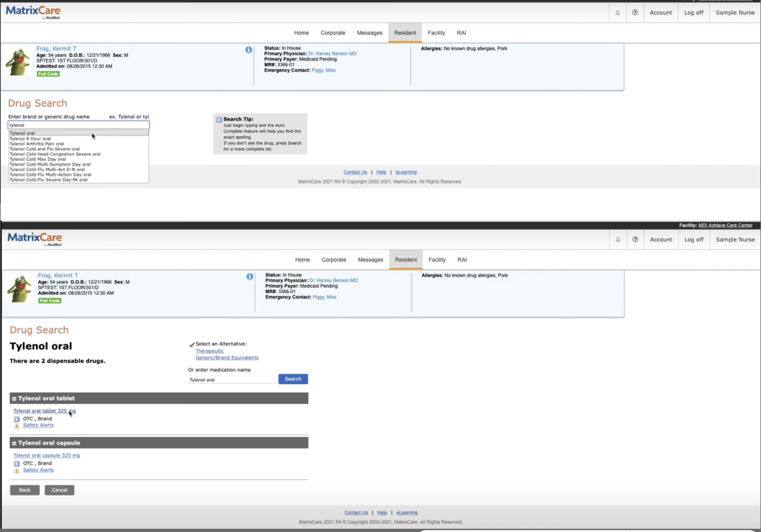
Task: Open Messages tab in lower window
Action: [371, 260]
